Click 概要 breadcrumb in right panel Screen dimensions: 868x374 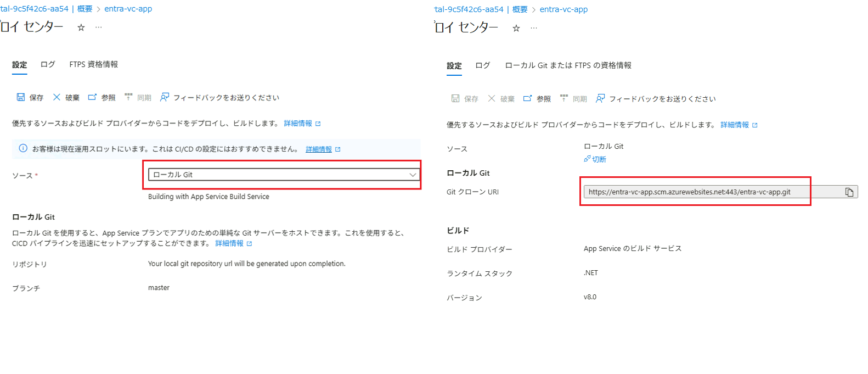point(520,9)
